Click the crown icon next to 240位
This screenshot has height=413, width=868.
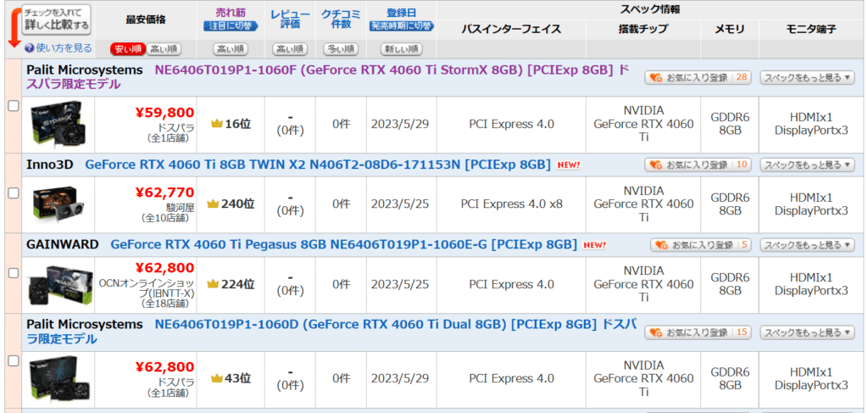(x=213, y=204)
